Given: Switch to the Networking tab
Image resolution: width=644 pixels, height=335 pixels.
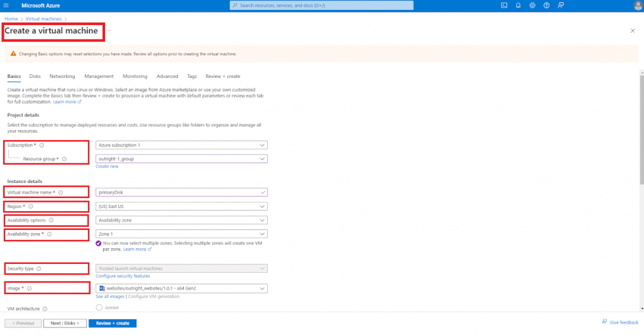Looking at the screenshot, I should [62, 76].
